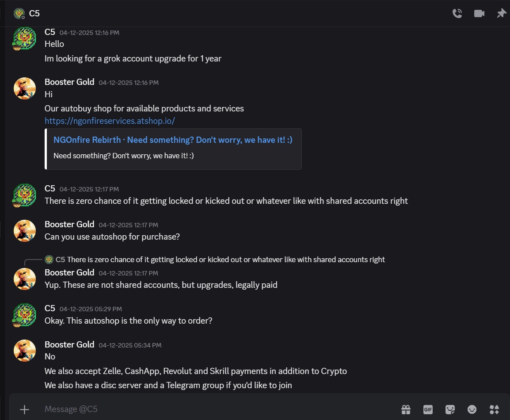Click Booster Gold's avatar on autoshop question

(25, 231)
